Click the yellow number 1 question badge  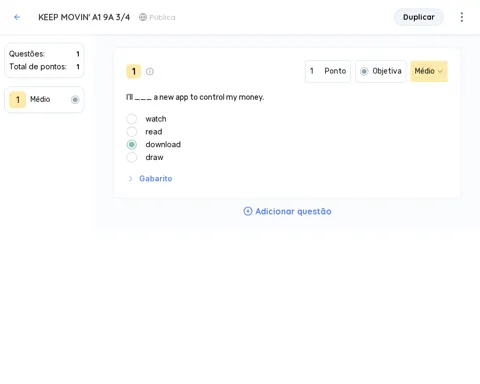coord(134,71)
